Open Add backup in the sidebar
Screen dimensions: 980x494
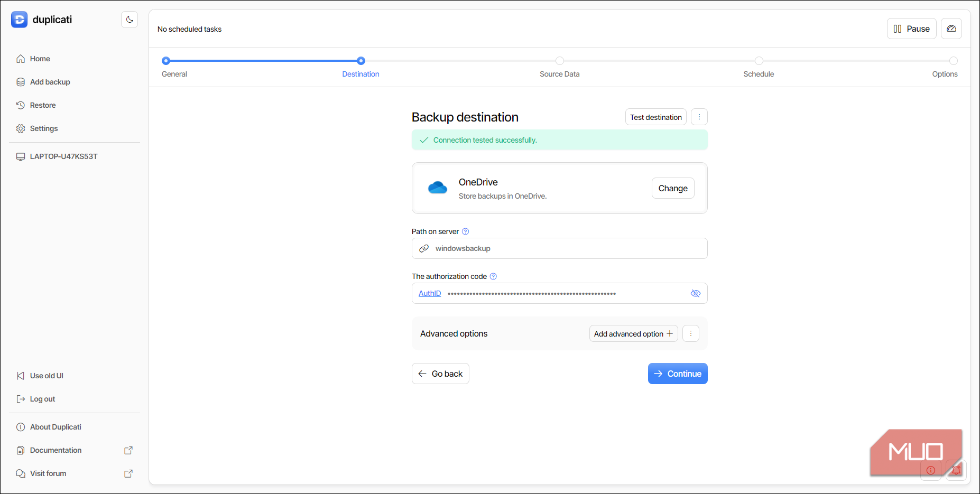[50, 82]
